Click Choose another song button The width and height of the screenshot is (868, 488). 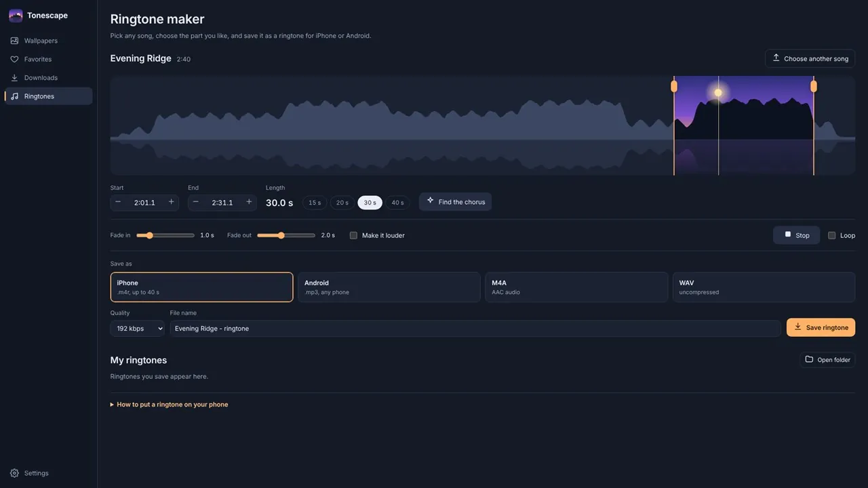[x=810, y=58]
